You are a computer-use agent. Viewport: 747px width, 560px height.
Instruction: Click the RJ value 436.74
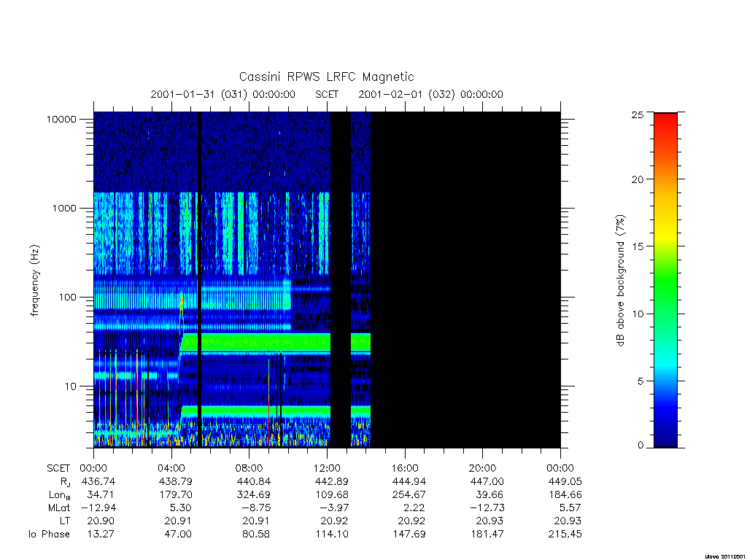pos(98,481)
